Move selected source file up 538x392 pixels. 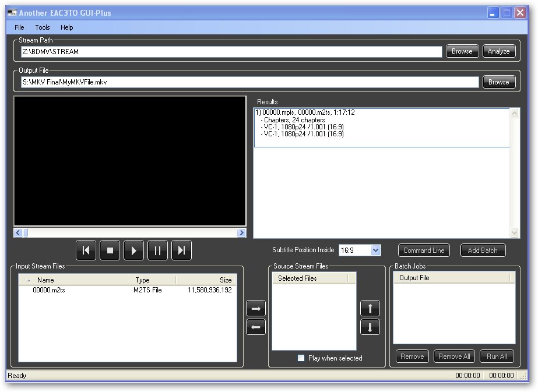point(370,308)
